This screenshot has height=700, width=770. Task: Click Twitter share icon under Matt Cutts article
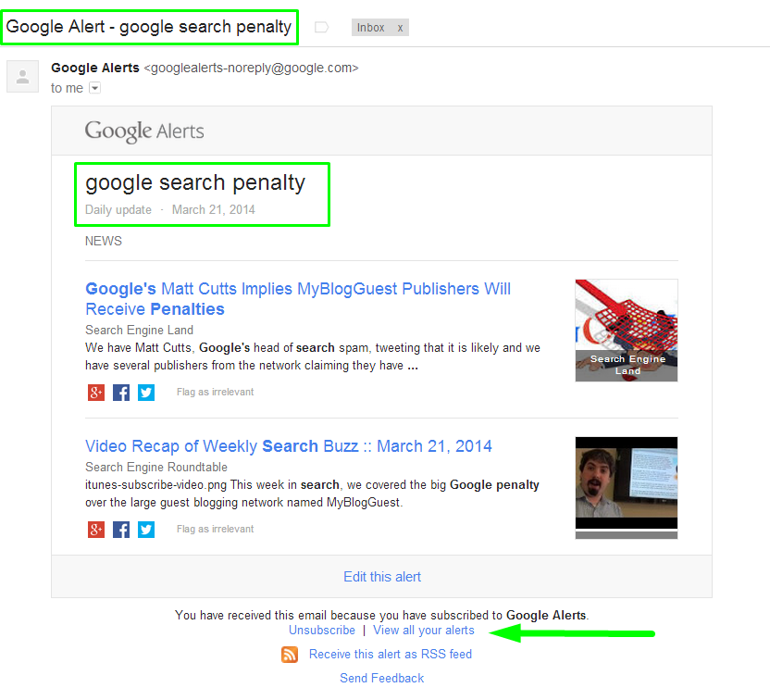tap(146, 393)
